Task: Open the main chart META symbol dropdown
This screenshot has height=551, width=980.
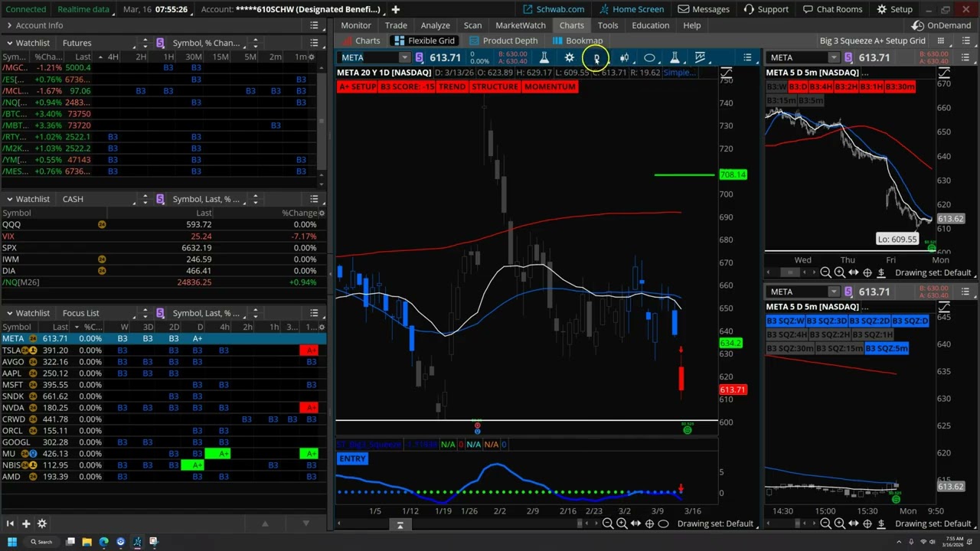Action: [x=405, y=57]
